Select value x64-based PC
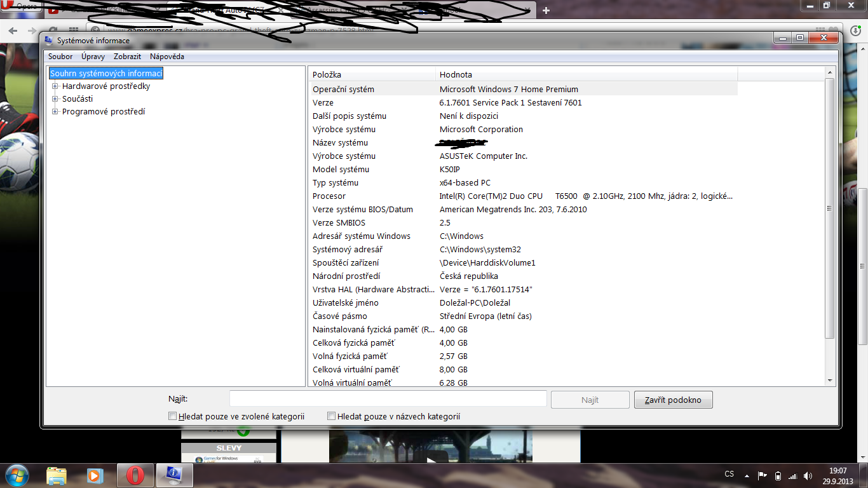This screenshot has height=488, width=868. pyautogui.click(x=465, y=183)
